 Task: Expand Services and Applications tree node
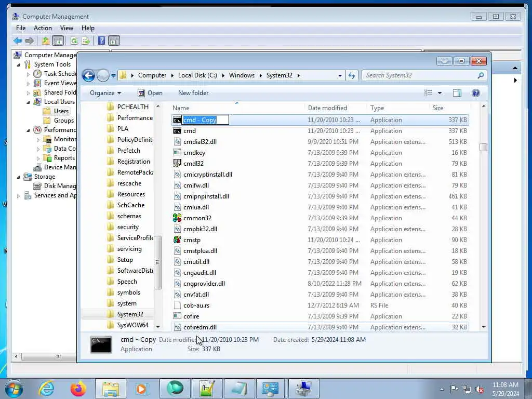18,195
